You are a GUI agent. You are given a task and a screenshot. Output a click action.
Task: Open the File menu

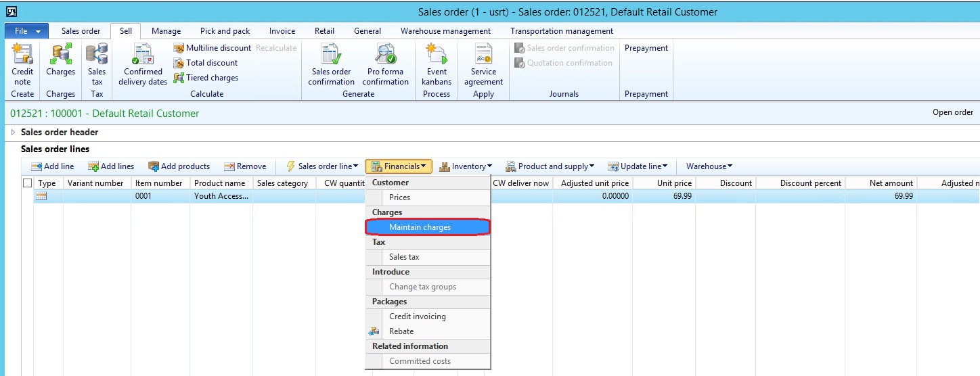tap(26, 31)
